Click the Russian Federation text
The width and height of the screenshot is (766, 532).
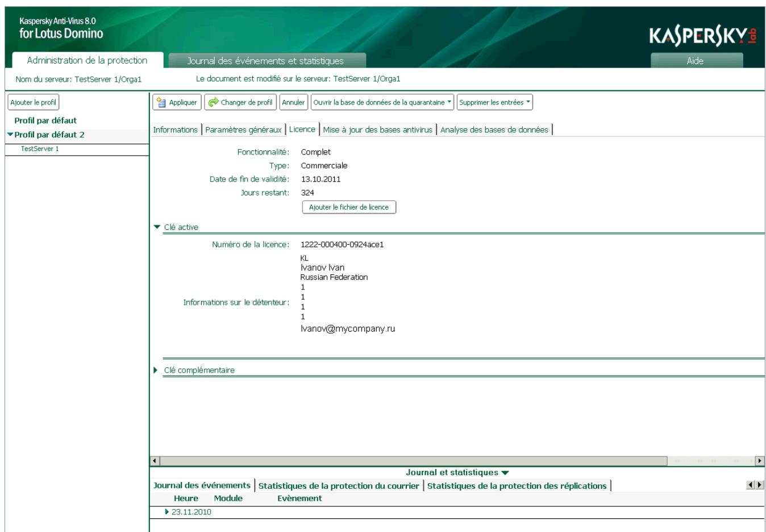(334, 277)
